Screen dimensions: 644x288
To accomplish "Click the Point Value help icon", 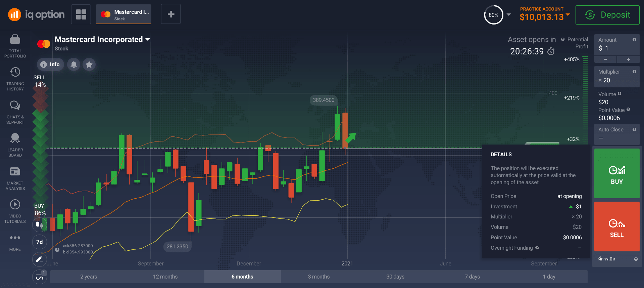I will (x=628, y=110).
